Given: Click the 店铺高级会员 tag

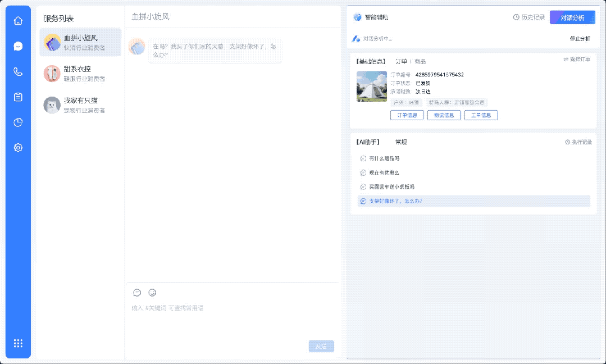Looking at the screenshot, I should pos(457,102).
